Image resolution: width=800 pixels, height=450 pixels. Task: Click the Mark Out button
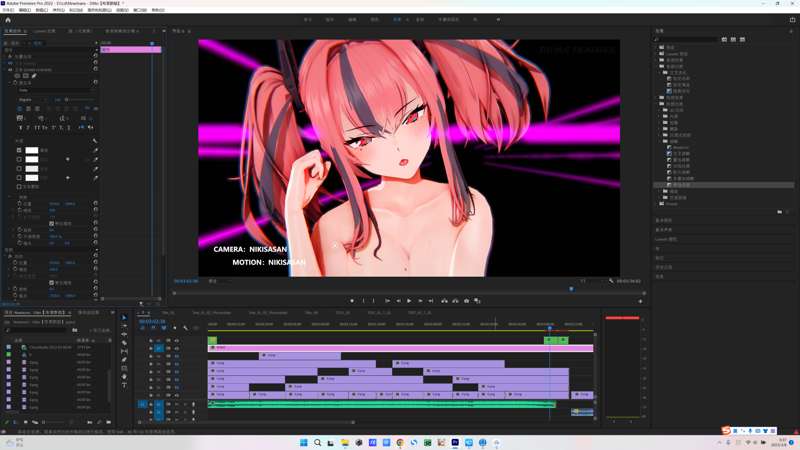[374, 301]
